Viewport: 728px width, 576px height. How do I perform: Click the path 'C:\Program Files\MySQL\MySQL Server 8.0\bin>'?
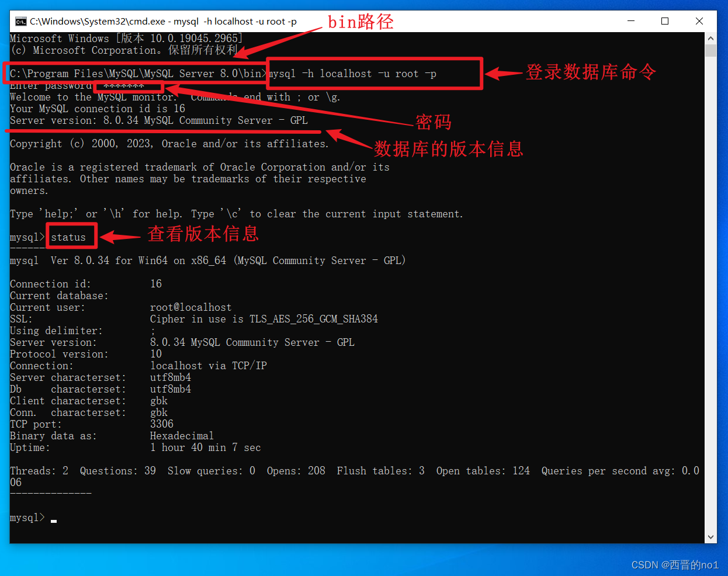138,74
